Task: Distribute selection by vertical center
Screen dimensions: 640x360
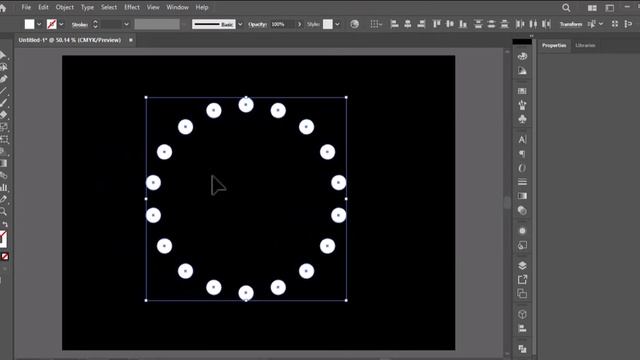Action: [491, 24]
